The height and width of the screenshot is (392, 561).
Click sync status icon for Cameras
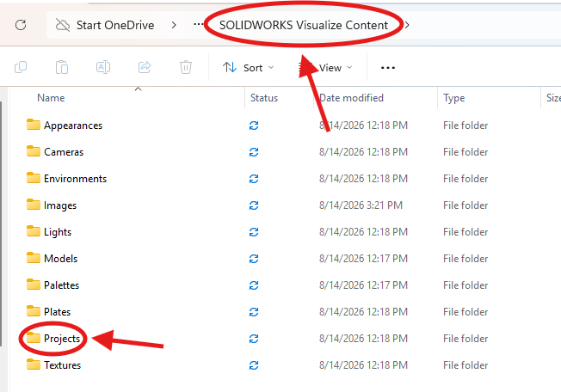(254, 152)
